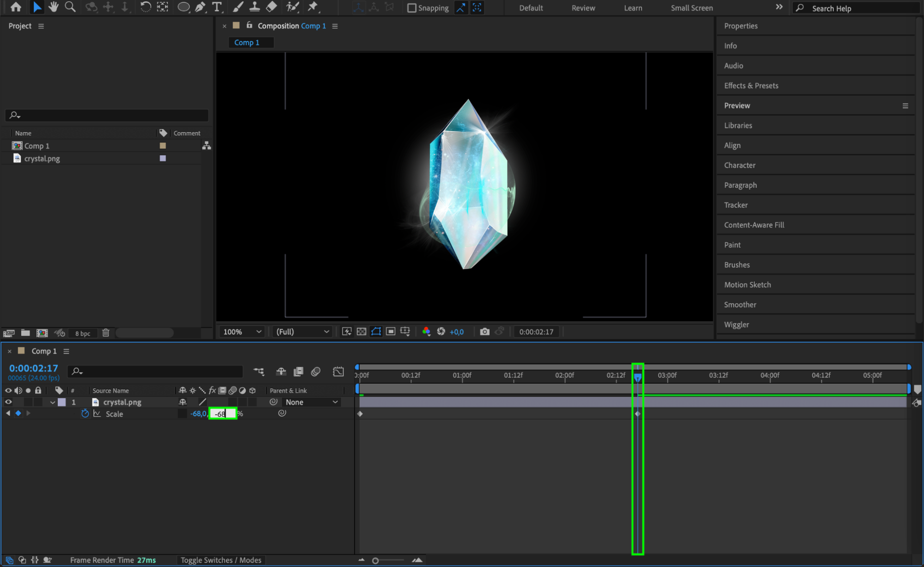This screenshot has height=567, width=924.
Task: Click the Comp 1 label color in Project
Action: click(163, 146)
